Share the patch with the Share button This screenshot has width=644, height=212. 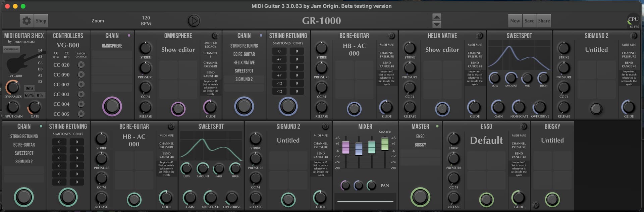coord(544,21)
